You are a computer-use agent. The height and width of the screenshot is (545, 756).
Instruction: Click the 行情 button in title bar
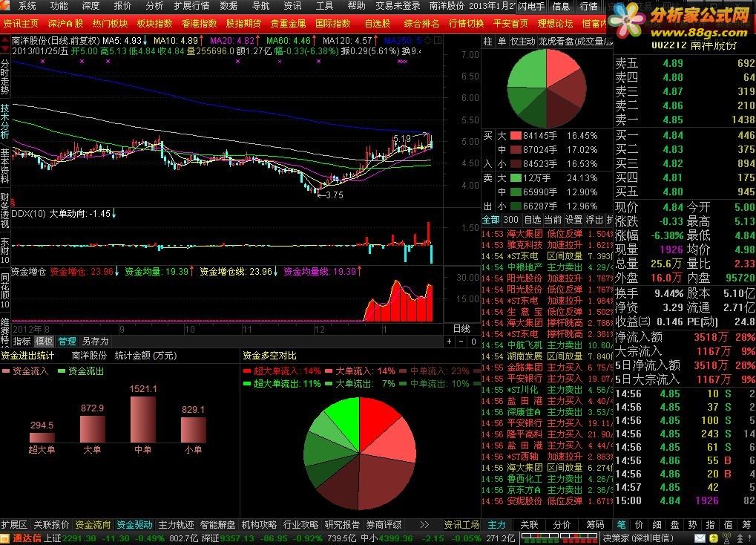[x=588, y=6]
